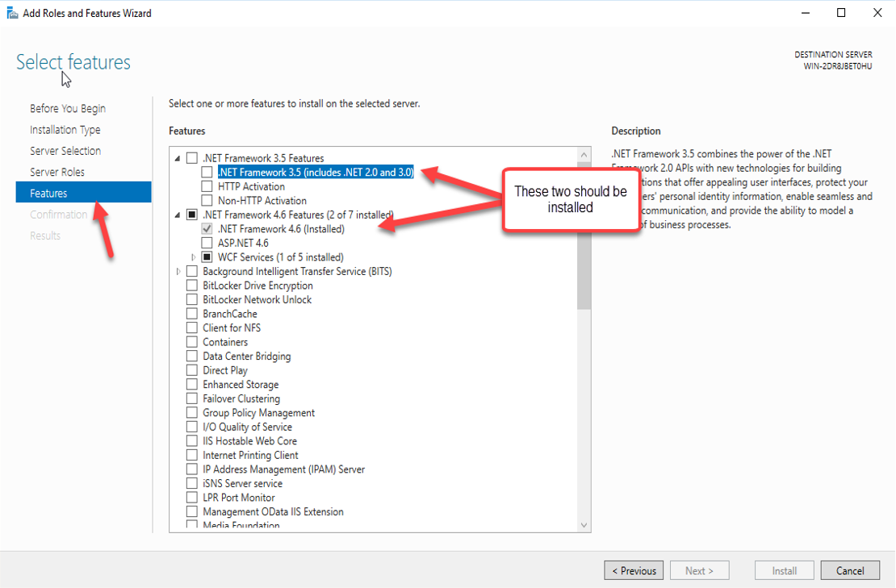Collapse the .NET Framework 4.6 Features node

pos(178,215)
